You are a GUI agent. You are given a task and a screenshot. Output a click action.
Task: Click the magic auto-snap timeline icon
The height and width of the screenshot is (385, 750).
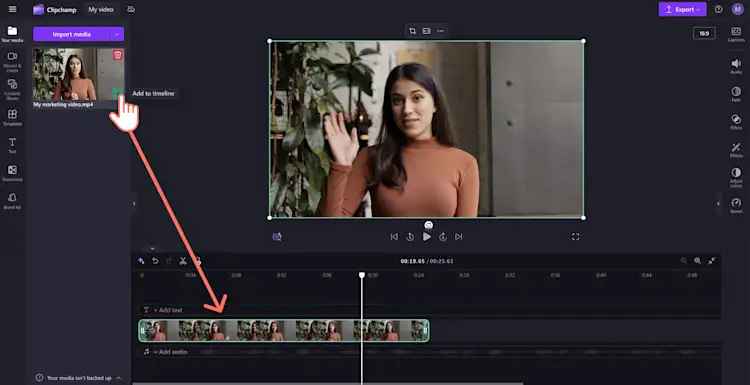pos(141,261)
